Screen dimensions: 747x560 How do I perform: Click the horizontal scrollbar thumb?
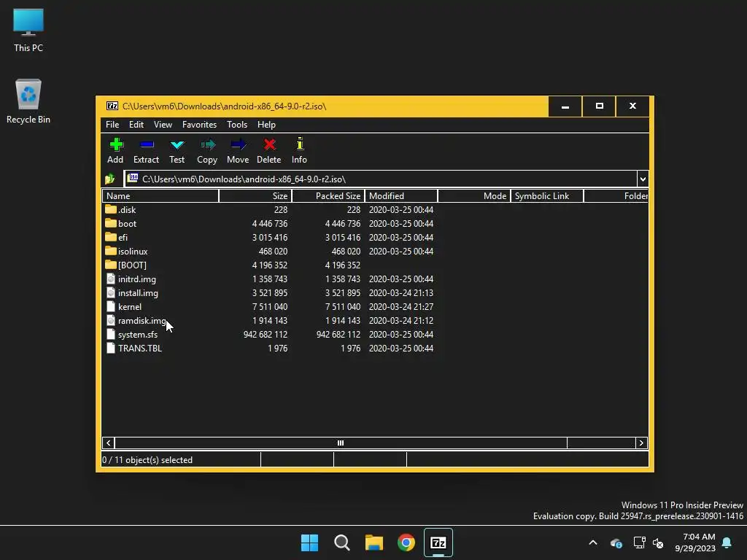[x=341, y=443]
